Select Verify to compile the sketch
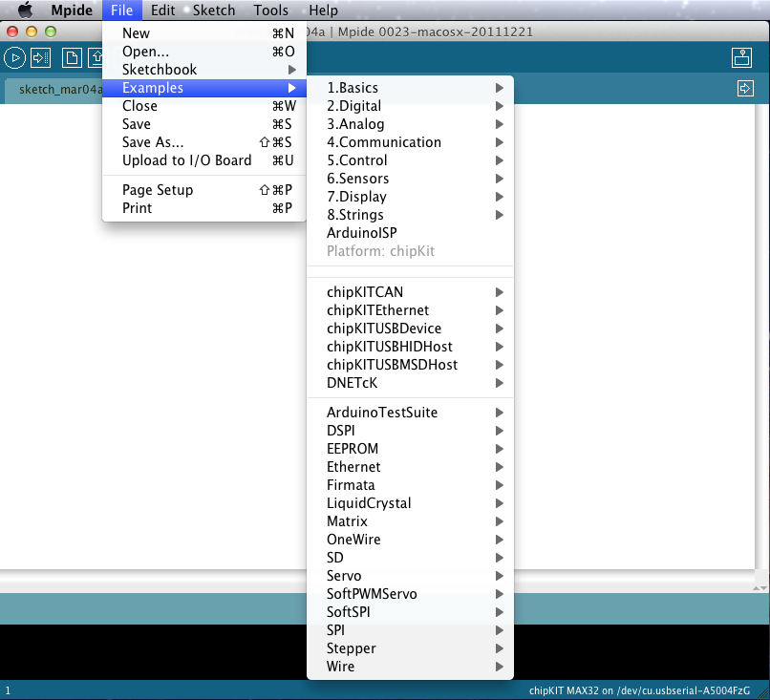 pyautogui.click(x=13, y=57)
